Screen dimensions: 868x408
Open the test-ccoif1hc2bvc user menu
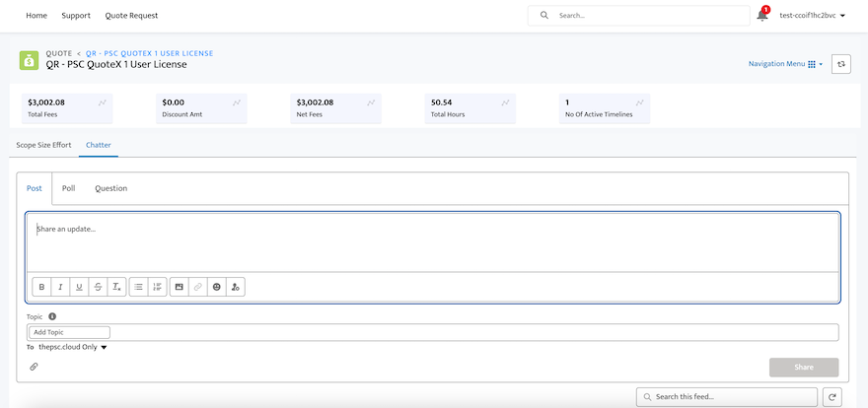[812, 16]
